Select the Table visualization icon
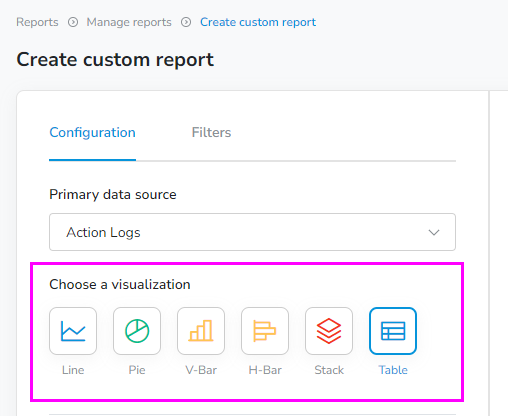 coord(393,331)
